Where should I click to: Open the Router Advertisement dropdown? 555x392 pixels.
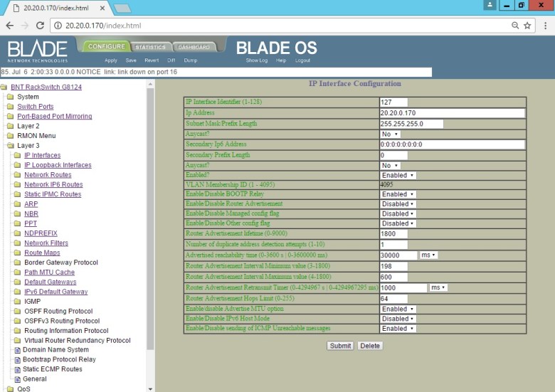coord(398,204)
